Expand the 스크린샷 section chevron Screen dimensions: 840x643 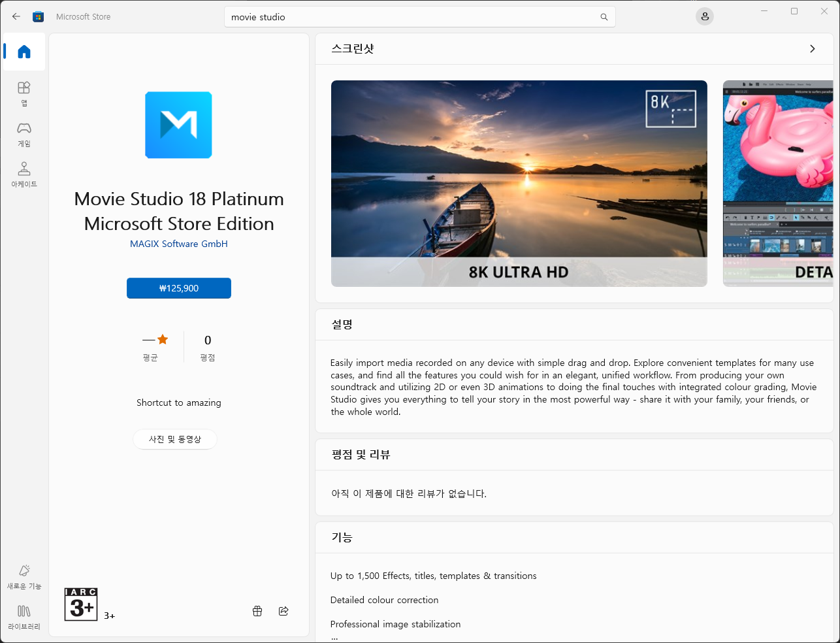click(x=812, y=49)
